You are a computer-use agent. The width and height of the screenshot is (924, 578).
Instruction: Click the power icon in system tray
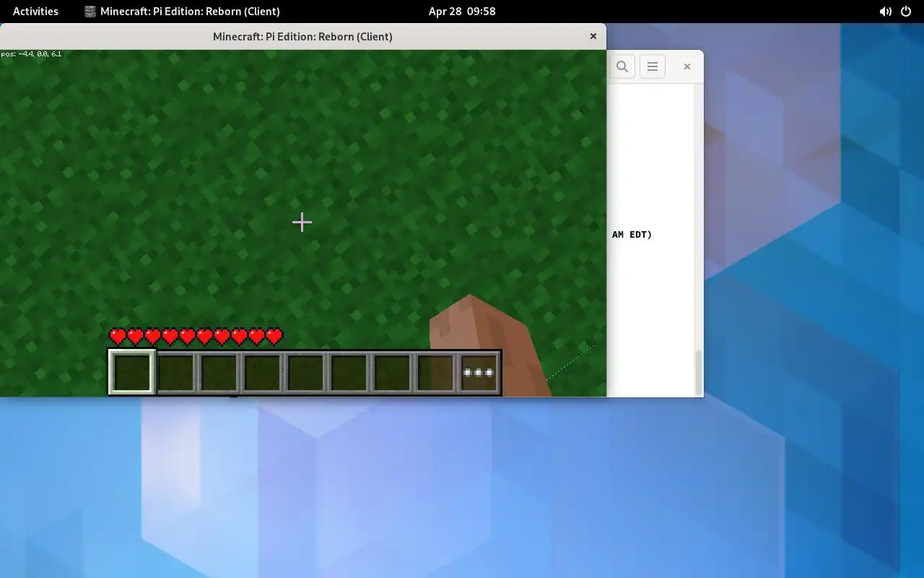click(x=906, y=12)
